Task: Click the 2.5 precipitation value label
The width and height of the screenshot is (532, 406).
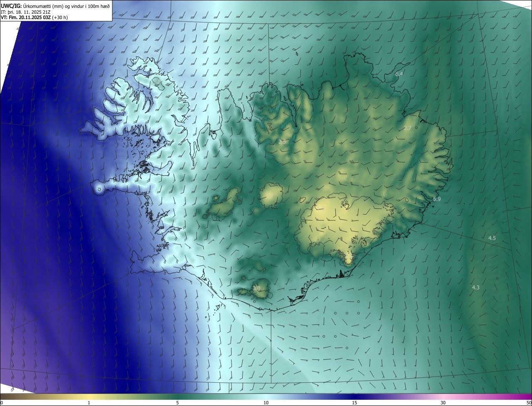Action: pyautogui.click(x=282, y=142)
